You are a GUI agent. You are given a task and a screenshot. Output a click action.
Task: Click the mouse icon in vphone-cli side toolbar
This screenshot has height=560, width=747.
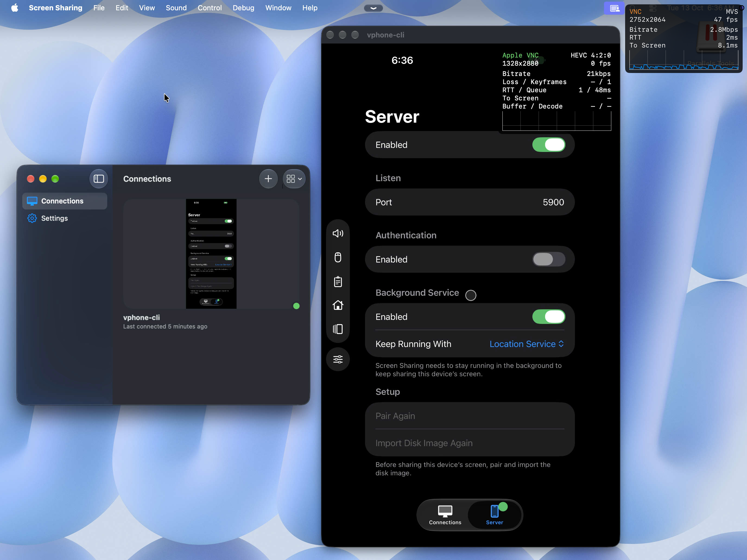point(338,257)
